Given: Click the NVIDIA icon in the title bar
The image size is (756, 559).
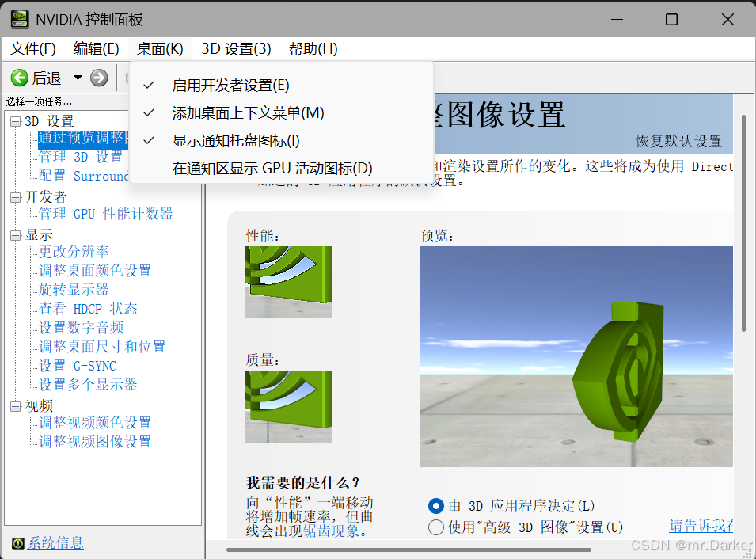Looking at the screenshot, I should tap(20, 19).
